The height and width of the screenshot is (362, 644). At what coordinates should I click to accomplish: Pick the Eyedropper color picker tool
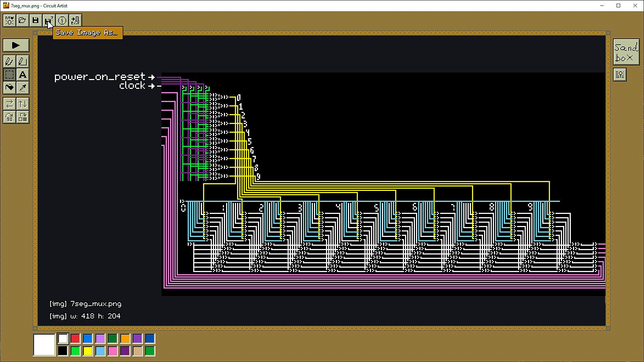(23, 88)
